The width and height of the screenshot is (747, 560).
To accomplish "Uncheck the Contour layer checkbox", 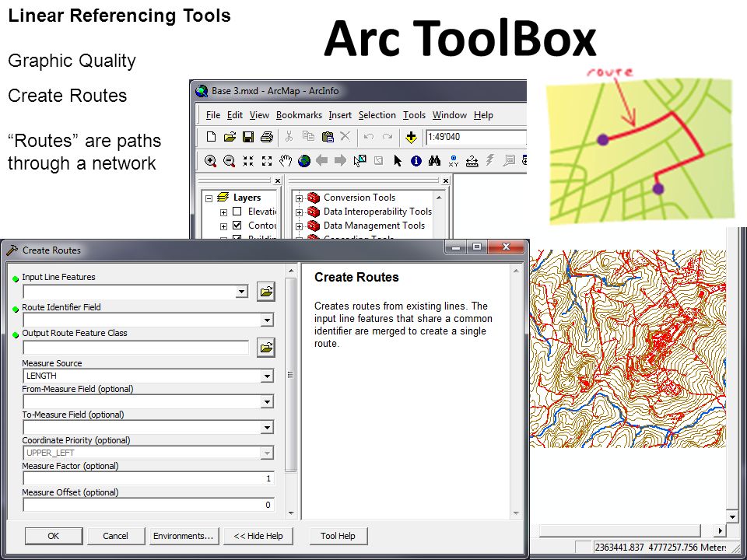I will point(237,226).
